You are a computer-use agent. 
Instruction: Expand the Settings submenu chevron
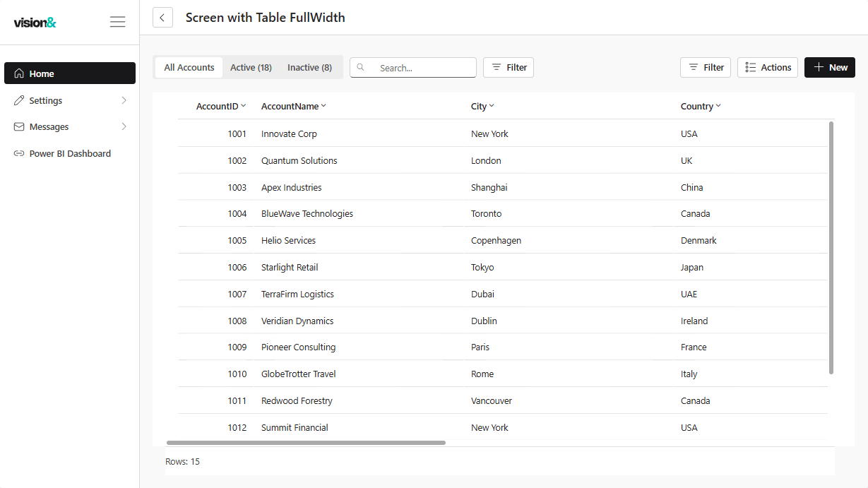click(125, 100)
